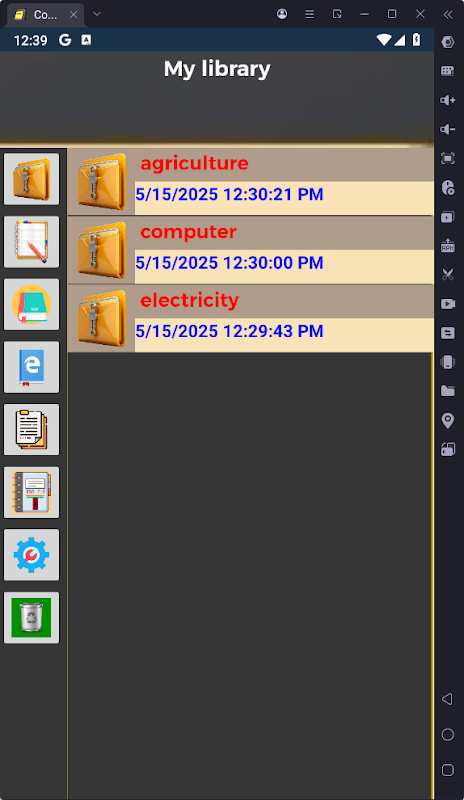Collapse the emulator side toolbar chevrons
Image resolution: width=464 pixels, height=800 pixels.
point(448,14)
